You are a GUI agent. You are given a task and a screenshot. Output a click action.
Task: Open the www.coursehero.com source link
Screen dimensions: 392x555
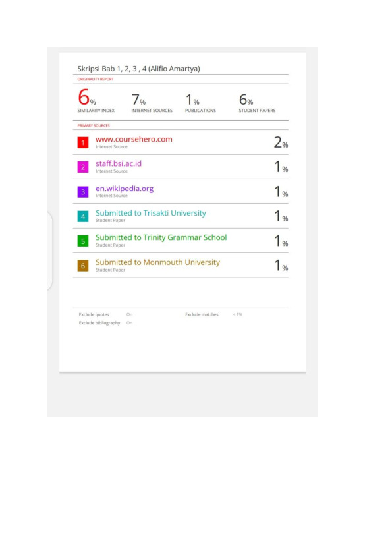coord(134,140)
